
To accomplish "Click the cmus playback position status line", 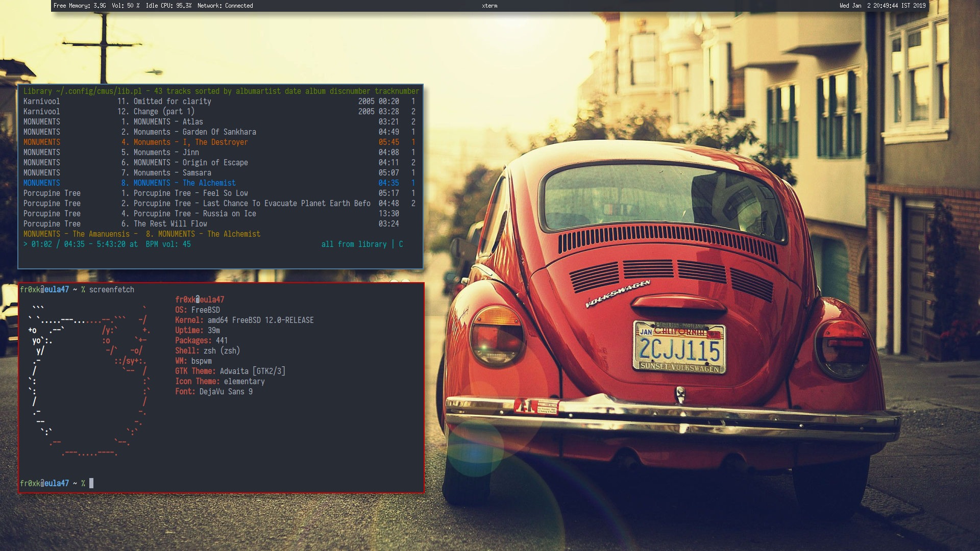I will [107, 244].
